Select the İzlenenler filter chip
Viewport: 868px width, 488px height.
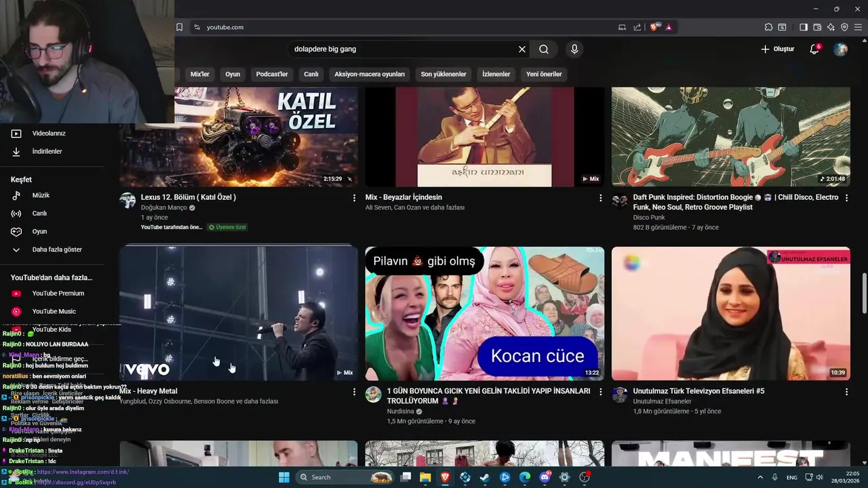(x=496, y=74)
